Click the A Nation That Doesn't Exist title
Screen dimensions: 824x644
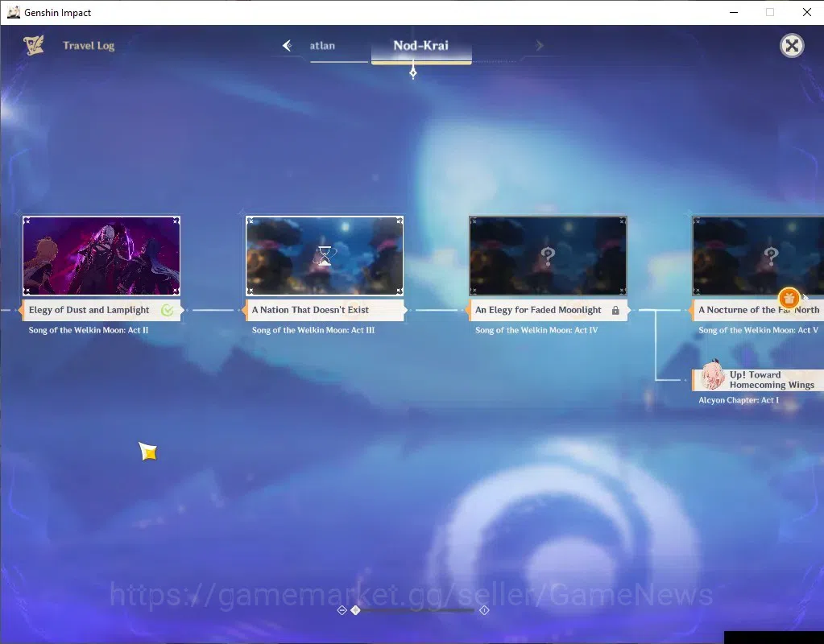[310, 310]
